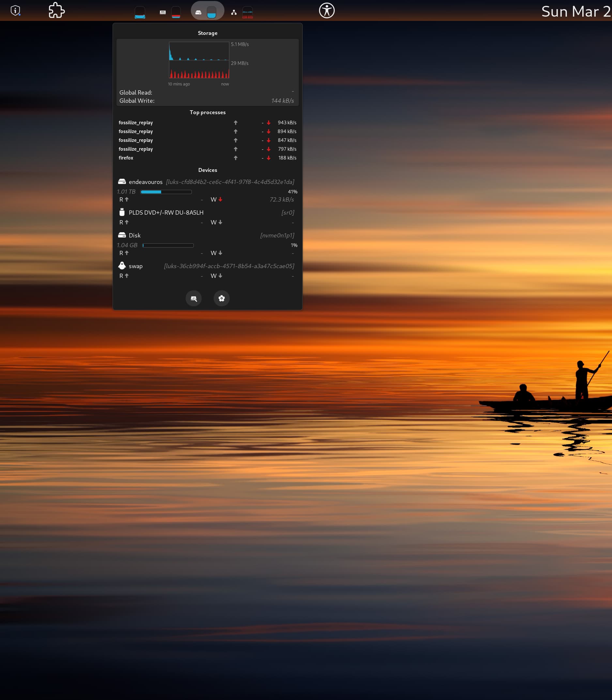
Task: Click the storage drive icon in top bar
Action: 198,12
